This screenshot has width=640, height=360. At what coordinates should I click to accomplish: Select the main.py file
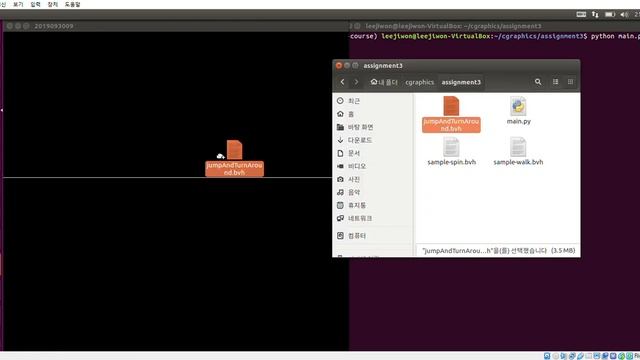click(x=518, y=111)
